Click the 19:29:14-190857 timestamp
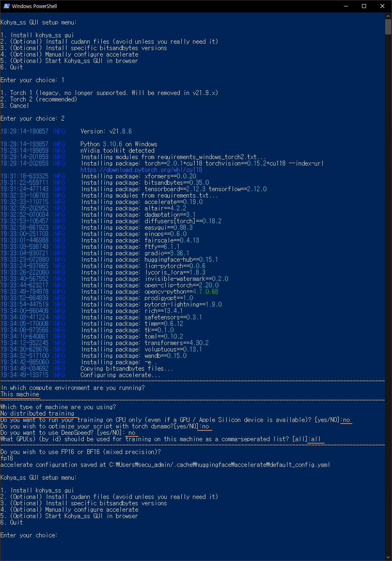This screenshot has height=561, width=392. coord(24,131)
